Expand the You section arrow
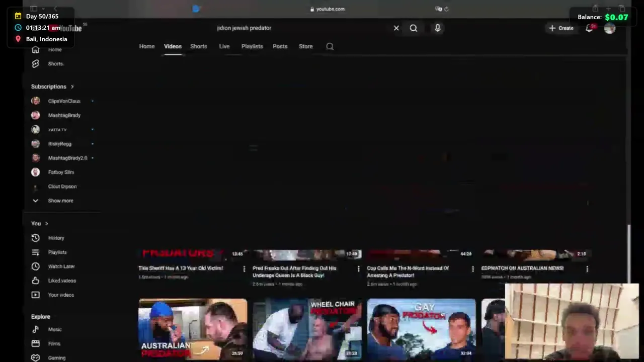644x362 pixels. pyautogui.click(x=46, y=223)
